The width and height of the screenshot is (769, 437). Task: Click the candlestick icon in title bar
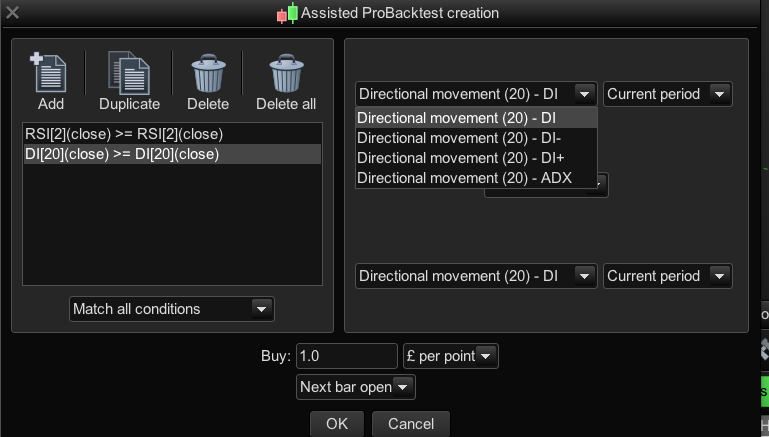click(288, 14)
